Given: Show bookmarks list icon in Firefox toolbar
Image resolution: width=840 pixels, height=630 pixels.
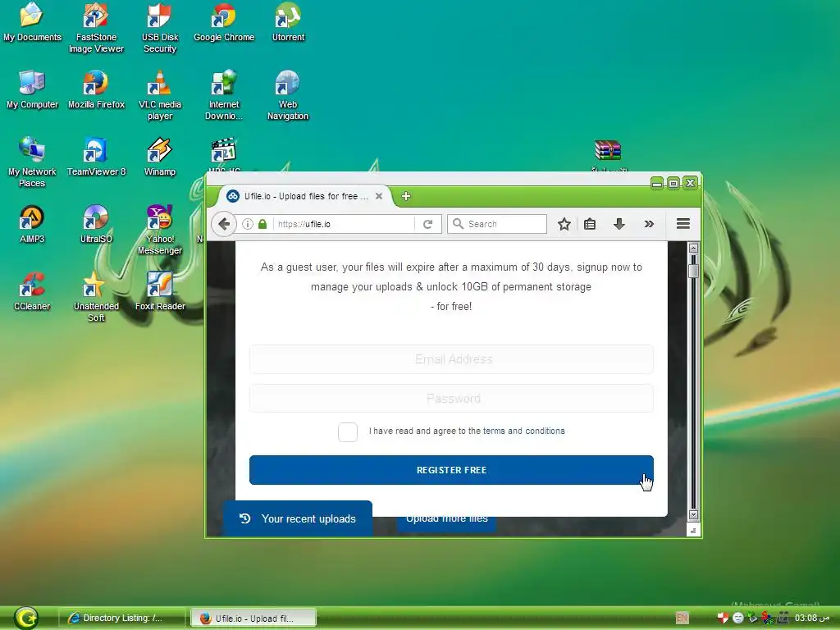Looking at the screenshot, I should tap(590, 224).
